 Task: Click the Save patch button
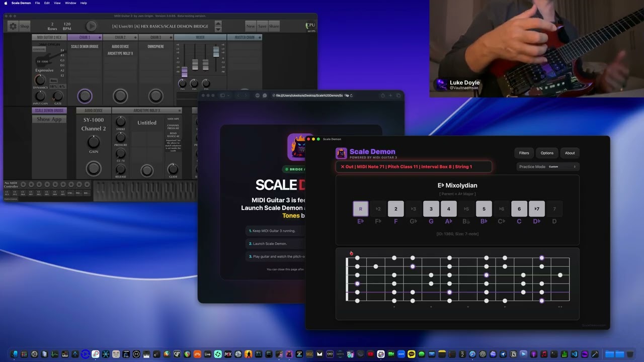pos(262,26)
